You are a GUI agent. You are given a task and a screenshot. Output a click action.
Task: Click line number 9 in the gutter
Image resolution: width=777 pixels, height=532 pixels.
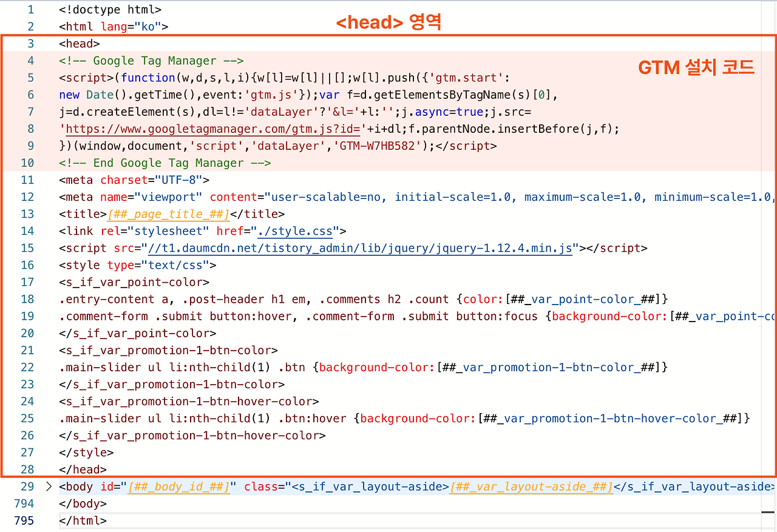[x=30, y=146]
